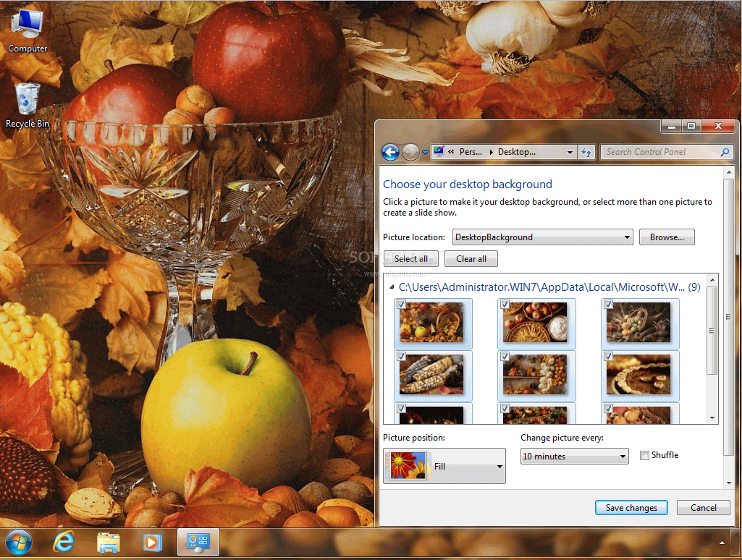Click the Windows Start orb
This screenshot has height=560, width=742.
tap(18, 542)
